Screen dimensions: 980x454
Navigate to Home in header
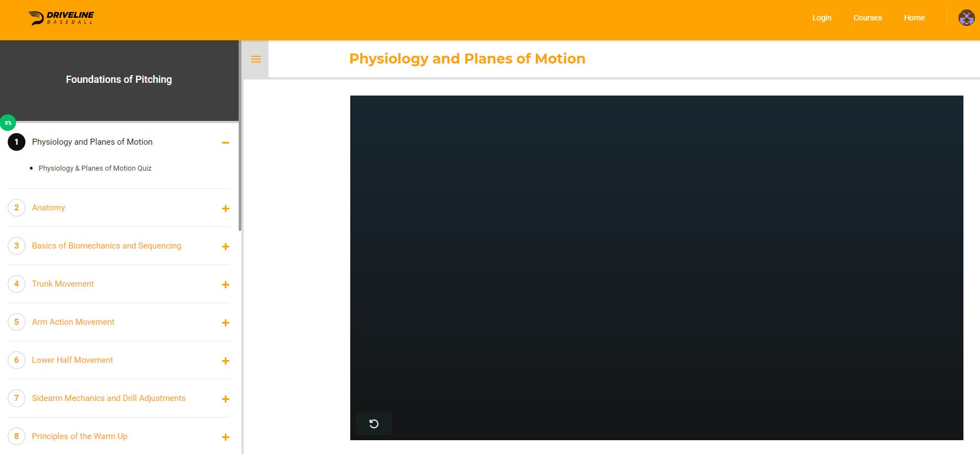click(x=914, y=18)
